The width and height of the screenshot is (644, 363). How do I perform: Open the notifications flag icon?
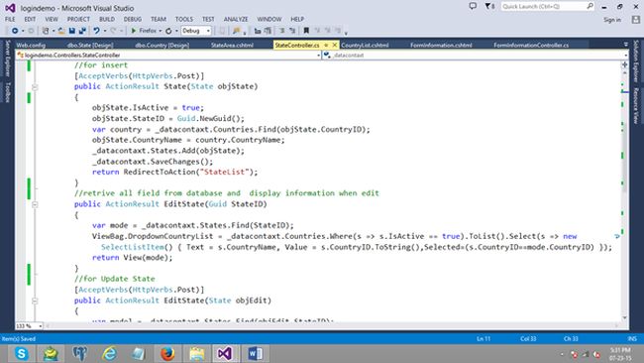pyautogui.click(x=488, y=6)
